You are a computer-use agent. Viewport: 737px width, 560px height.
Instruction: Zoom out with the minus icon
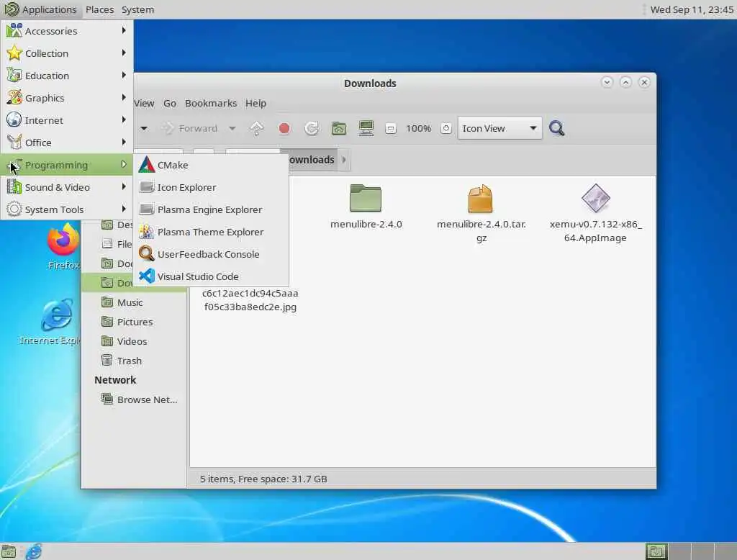coord(390,128)
